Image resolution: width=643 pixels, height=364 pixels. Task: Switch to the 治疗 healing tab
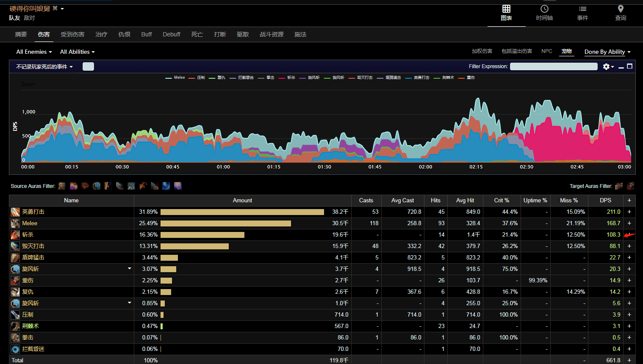(x=101, y=34)
